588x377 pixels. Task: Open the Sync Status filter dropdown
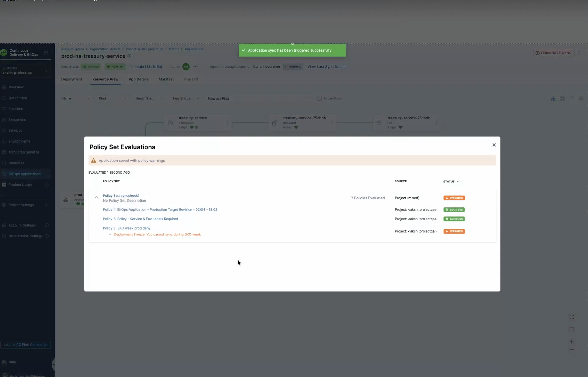pyautogui.click(x=198, y=98)
